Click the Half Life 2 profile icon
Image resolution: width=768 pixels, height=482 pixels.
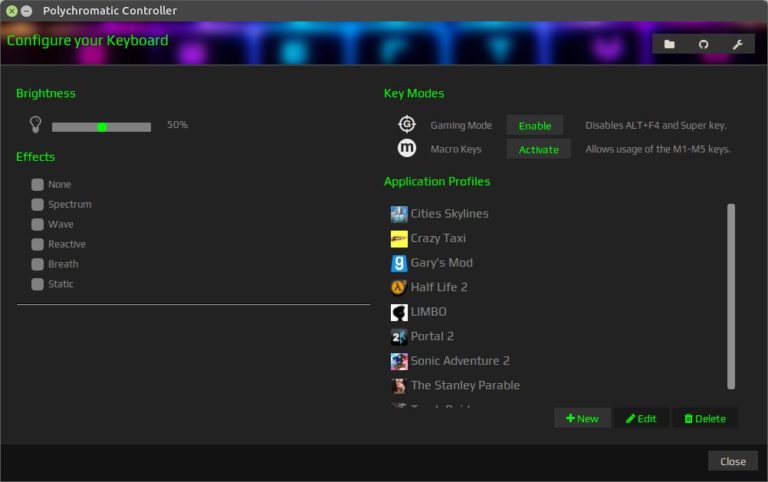(399, 288)
